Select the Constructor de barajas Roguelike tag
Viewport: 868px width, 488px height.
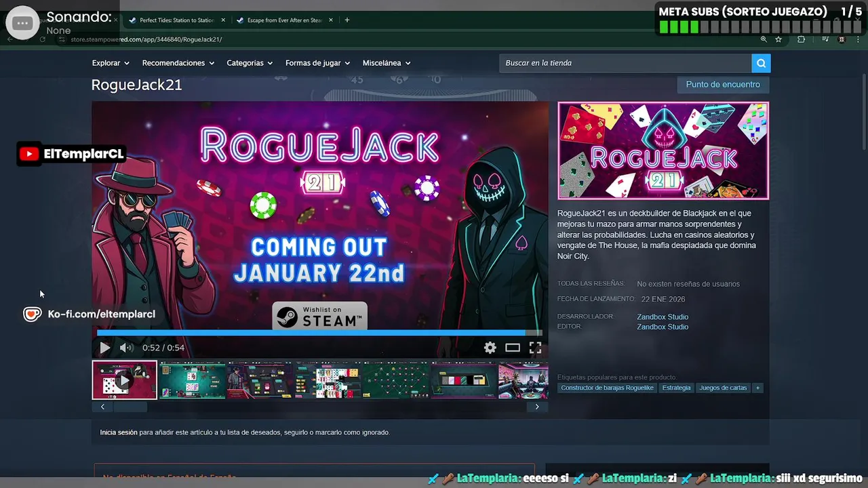tap(607, 388)
